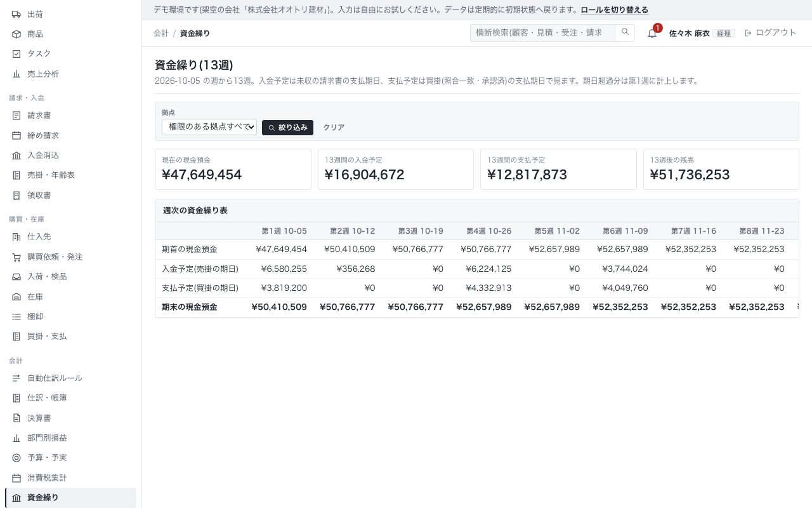812x508 pixels.
Task: Click the ledger icon beside 売掛・年齢表
Action: click(x=16, y=175)
